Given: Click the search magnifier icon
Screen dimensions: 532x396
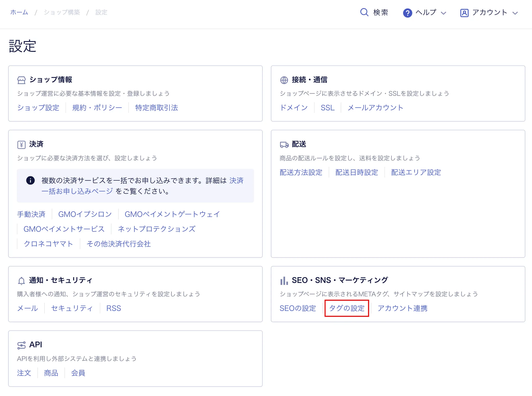Looking at the screenshot, I should tap(364, 12).
